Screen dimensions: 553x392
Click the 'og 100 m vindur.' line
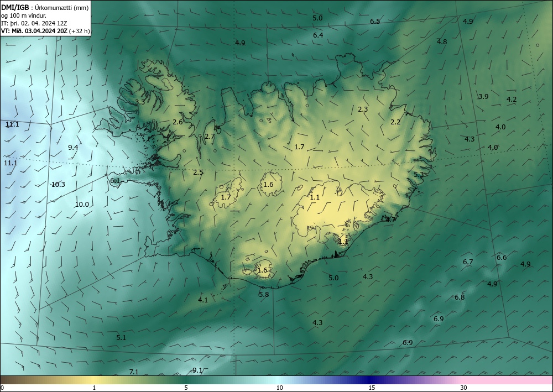tap(24, 15)
